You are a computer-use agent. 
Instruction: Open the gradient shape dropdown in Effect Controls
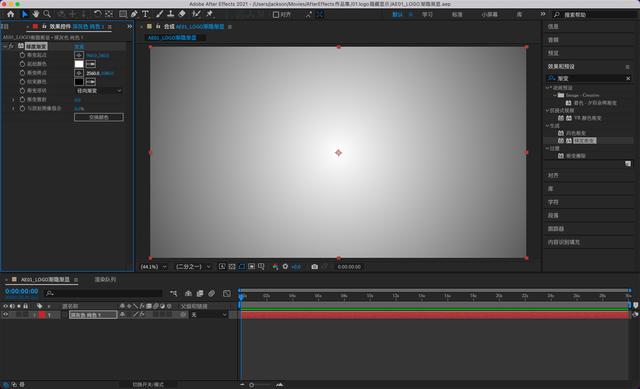(99, 91)
